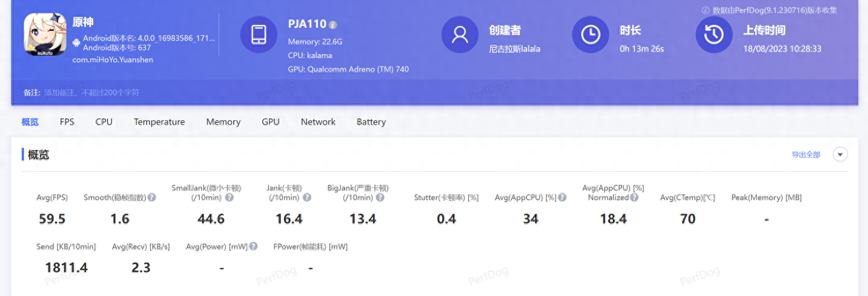Click the Peak(Memory) [MB] label
Viewport: 868px width, 296px height.
point(766,198)
